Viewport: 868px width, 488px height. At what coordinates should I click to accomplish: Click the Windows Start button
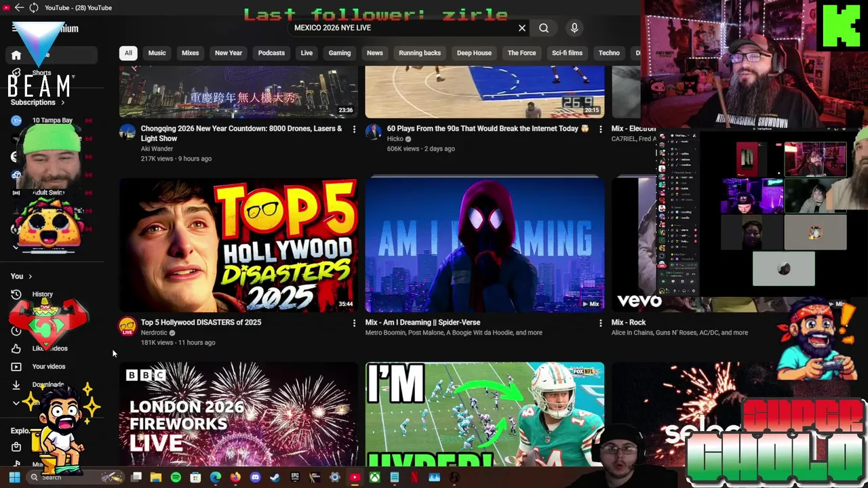point(14,477)
